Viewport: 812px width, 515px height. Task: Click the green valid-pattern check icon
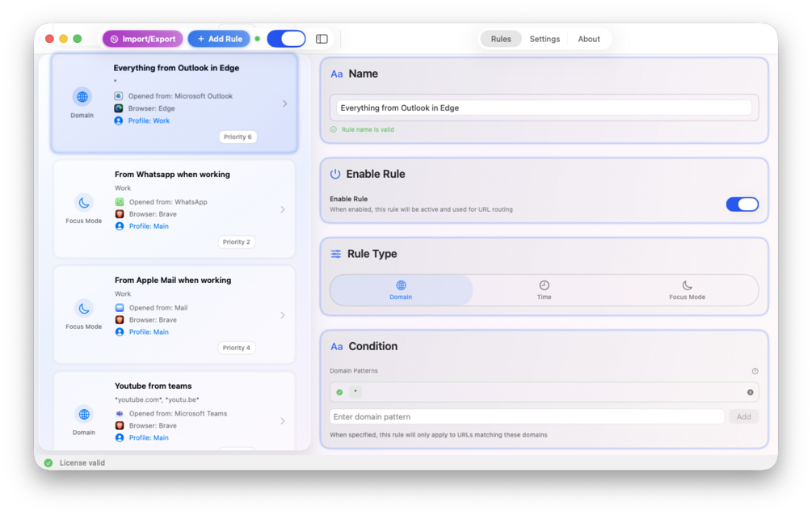coord(339,392)
